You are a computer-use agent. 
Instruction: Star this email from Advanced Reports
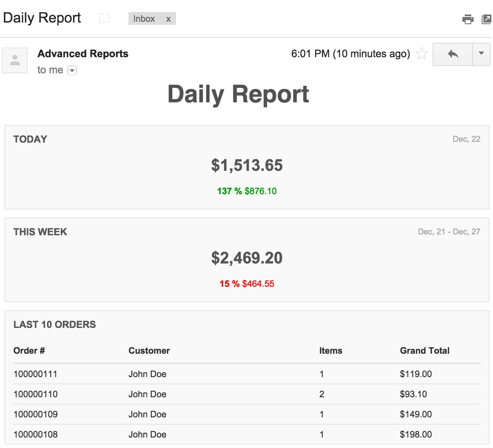tap(421, 54)
